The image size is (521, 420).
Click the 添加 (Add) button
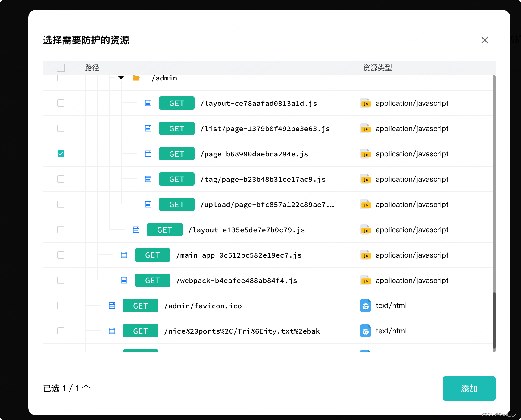click(x=469, y=388)
